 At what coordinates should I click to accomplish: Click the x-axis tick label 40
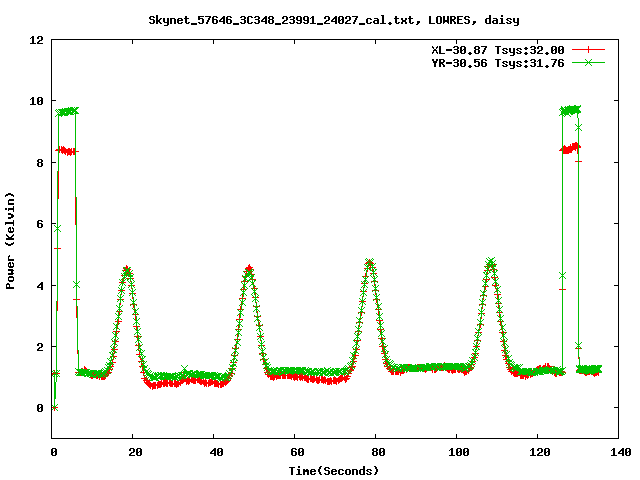pyautogui.click(x=216, y=452)
